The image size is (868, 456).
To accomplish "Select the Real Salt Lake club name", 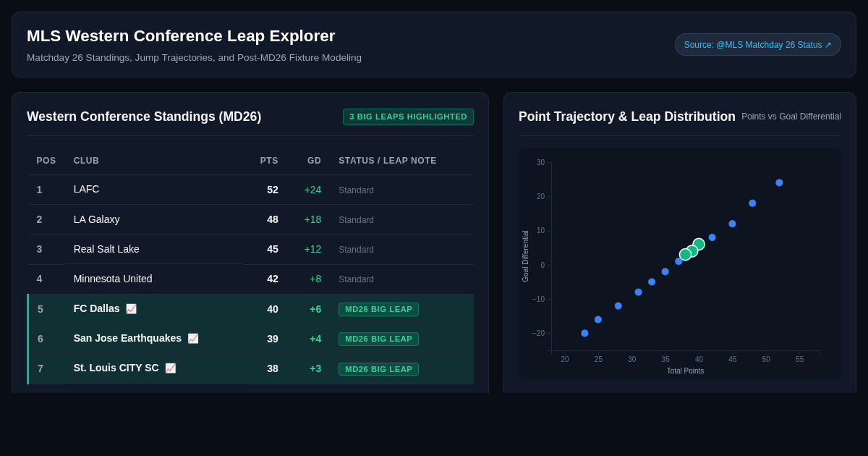I will click(106, 249).
